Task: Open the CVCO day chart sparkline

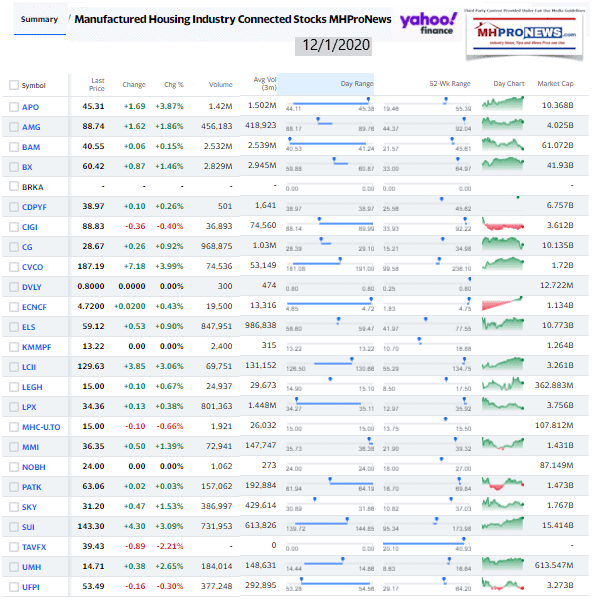Action: pyautogui.click(x=503, y=264)
